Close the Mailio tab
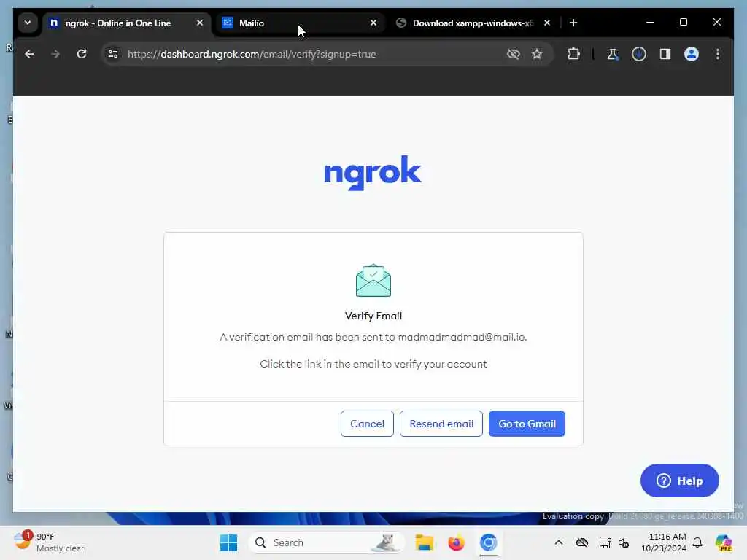Viewport: 747px width, 560px height. [x=373, y=23]
